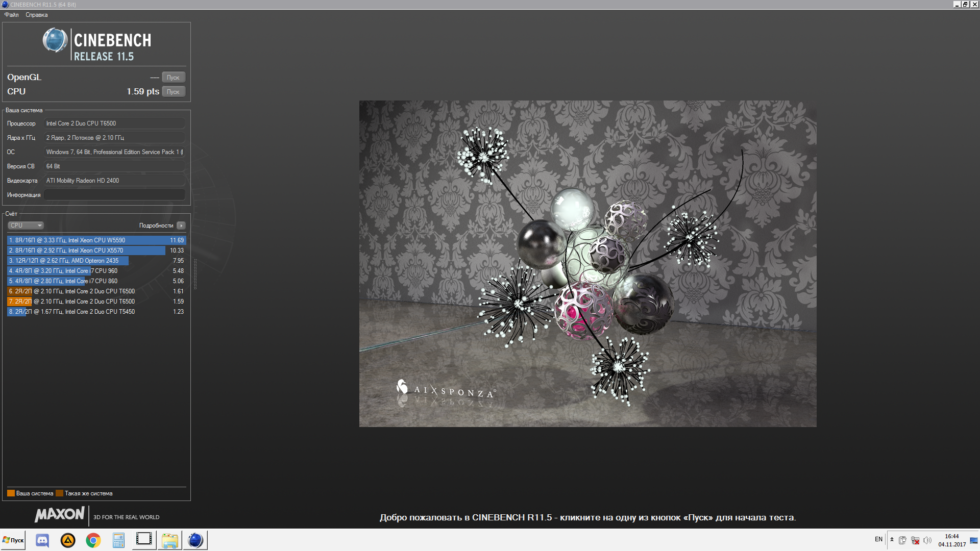Click the MAXON logo

click(60, 514)
